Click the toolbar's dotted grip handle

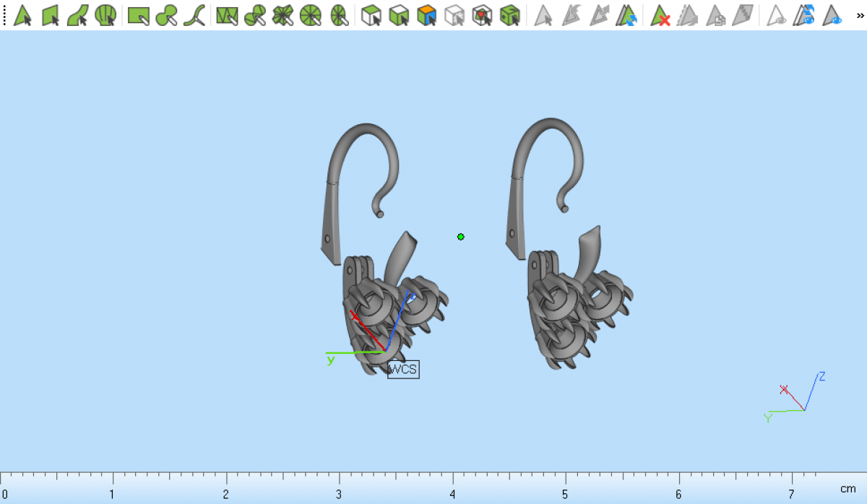pyautogui.click(x=4, y=15)
